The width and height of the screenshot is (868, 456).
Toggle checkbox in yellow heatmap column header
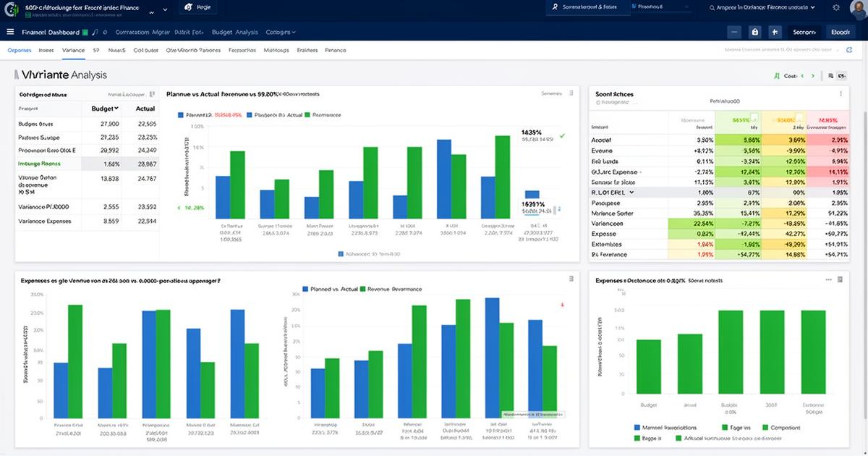tap(799, 118)
